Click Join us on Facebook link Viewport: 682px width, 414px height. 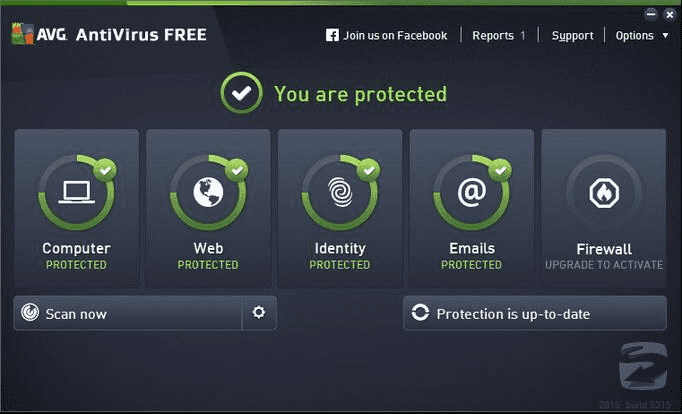[395, 36]
